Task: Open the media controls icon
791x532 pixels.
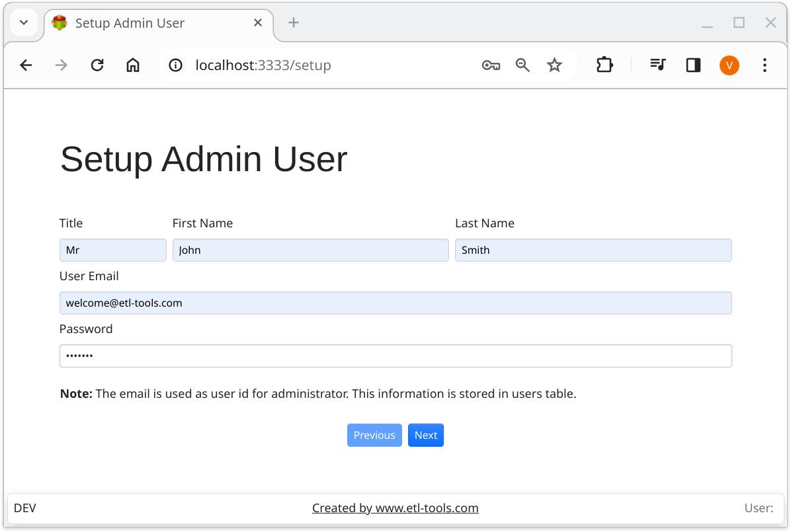Action: [658, 65]
